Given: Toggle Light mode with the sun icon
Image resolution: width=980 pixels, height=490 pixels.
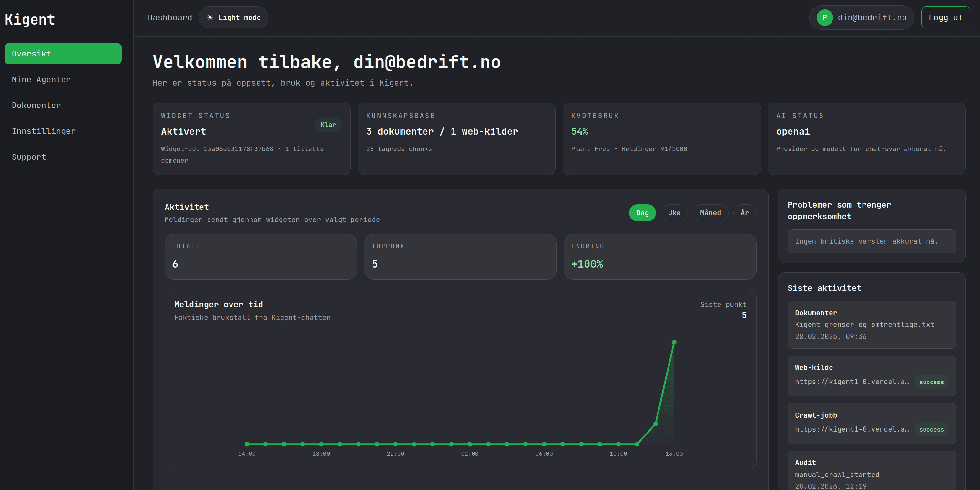Looking at the screenshot, I should (233, 17).
